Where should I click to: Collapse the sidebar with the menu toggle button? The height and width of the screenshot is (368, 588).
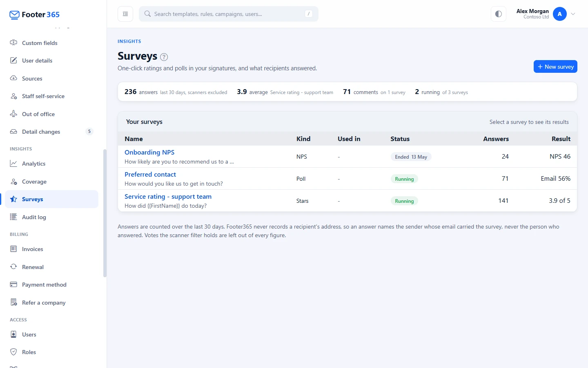point(125,14)
